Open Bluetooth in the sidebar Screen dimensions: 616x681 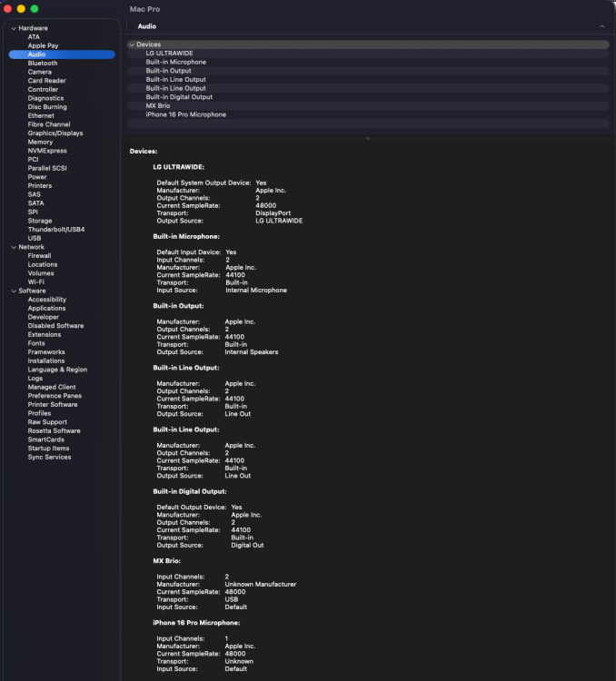point(42,63)
